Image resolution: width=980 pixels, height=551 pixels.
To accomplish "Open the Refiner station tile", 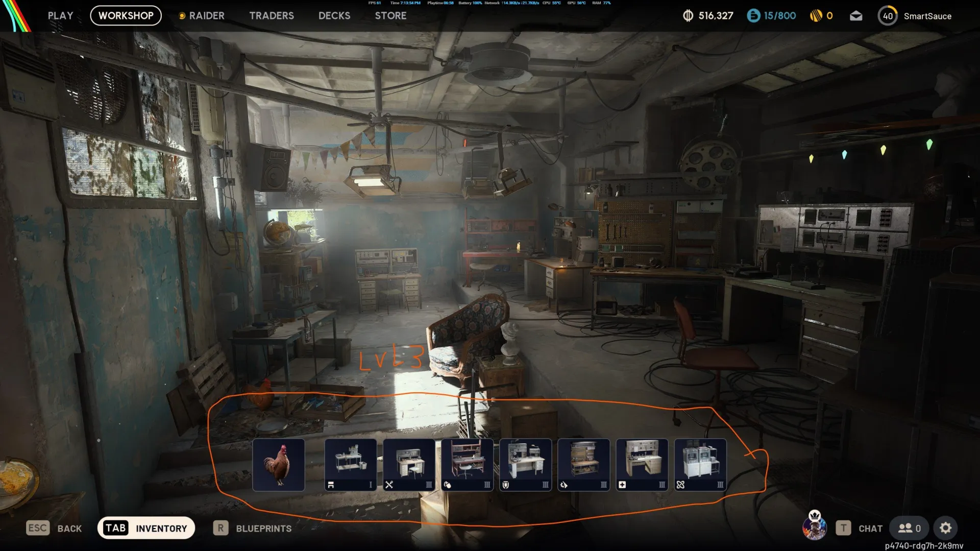I will (700, 465).
